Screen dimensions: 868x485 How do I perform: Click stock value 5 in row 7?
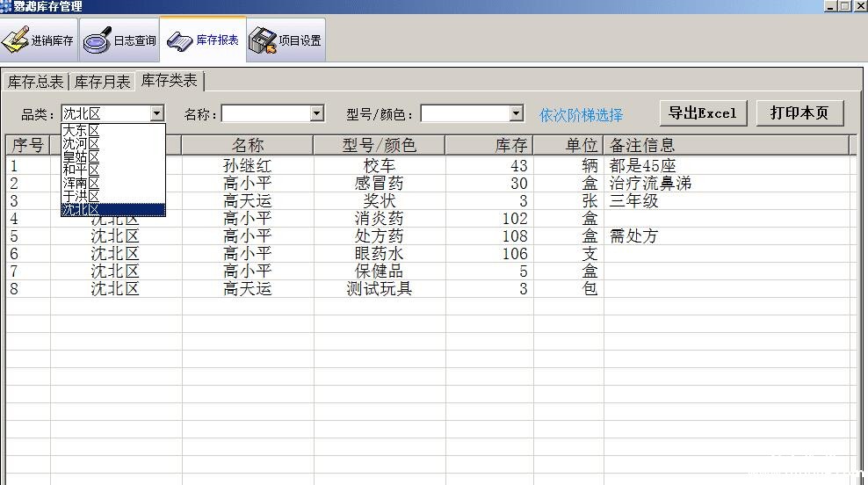[x=523, y=271]
